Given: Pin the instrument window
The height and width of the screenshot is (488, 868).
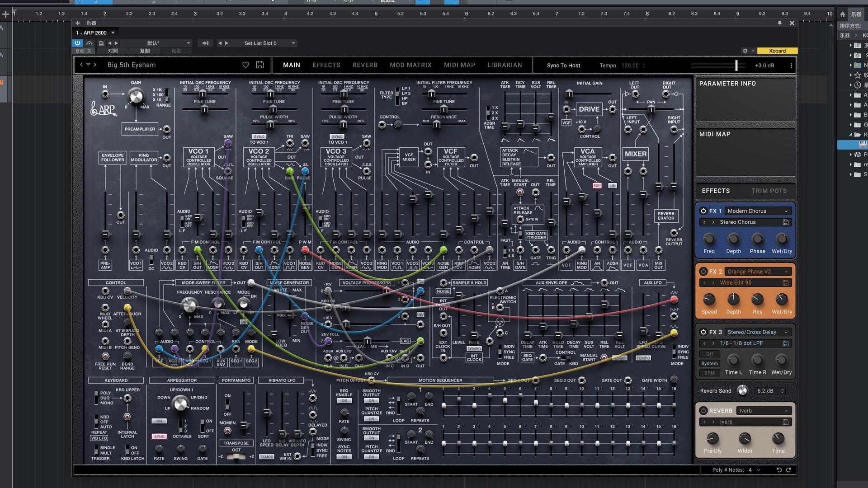Looking at the screenshot, I should click(780, 23).
